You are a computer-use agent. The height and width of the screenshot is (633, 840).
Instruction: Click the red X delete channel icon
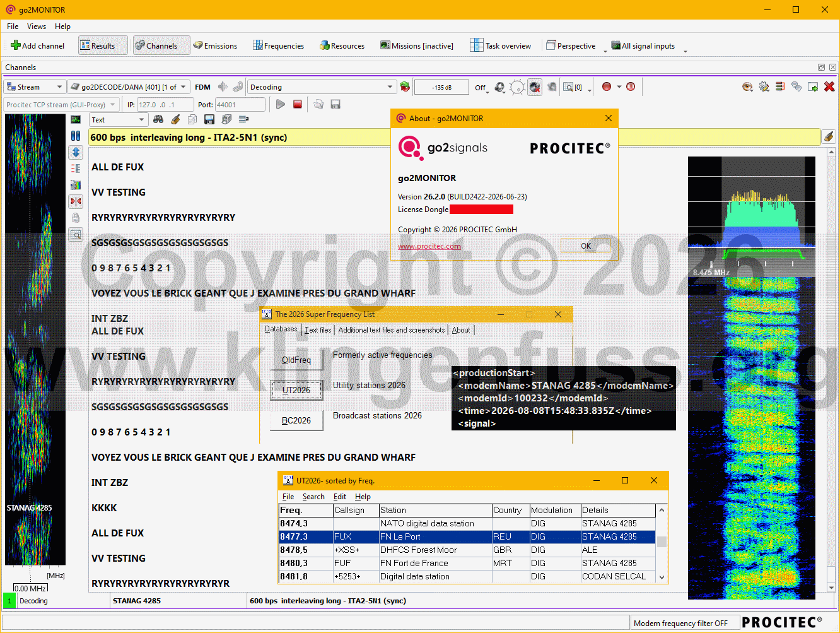[x=829, y=86]
